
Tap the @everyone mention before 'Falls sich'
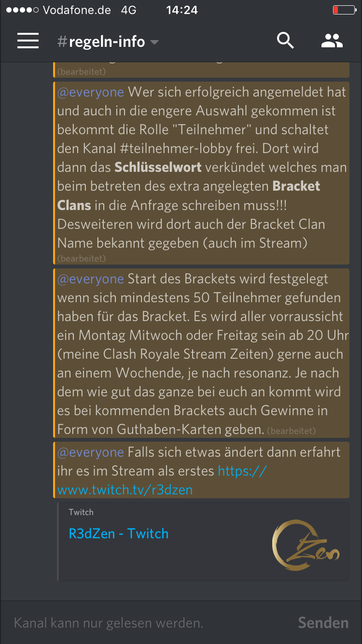[x=91, y=452]
